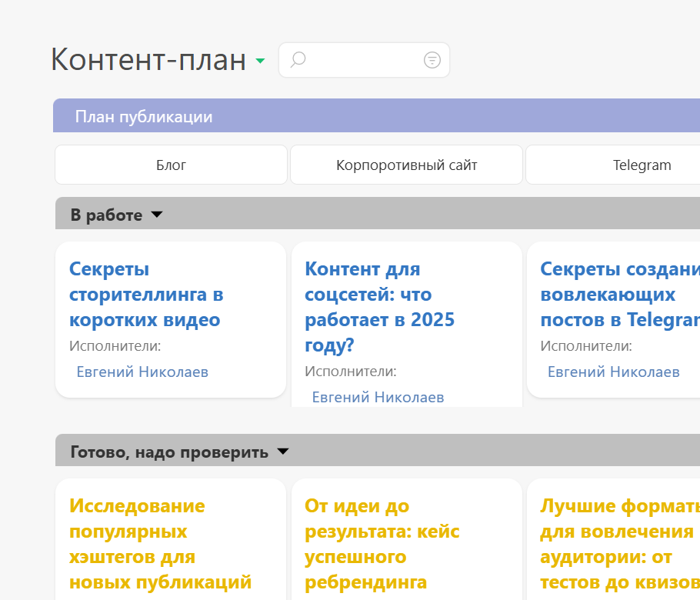The height and width of the screenshot is (600, 700).
Task: Click the search magnifier icon
Action: point(298,59)
